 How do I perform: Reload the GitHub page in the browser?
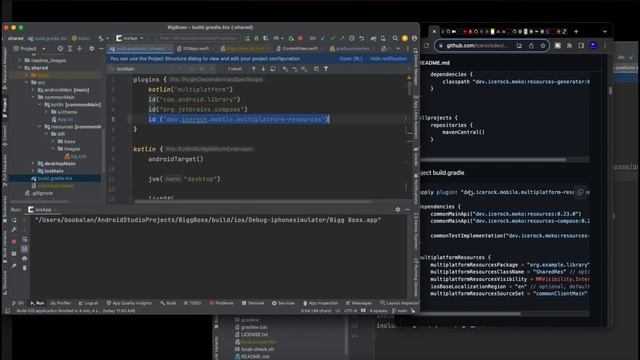click(x=427, y=46)
